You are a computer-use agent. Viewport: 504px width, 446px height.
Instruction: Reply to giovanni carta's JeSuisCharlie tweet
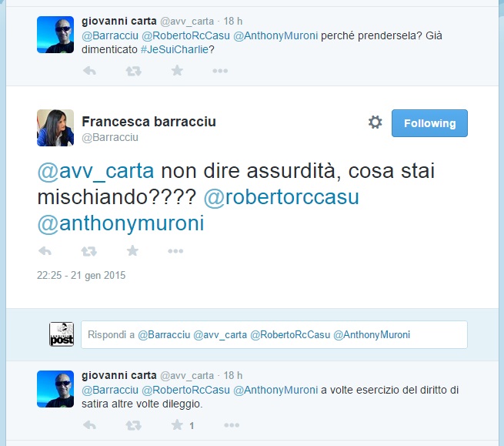click(89, 70)
